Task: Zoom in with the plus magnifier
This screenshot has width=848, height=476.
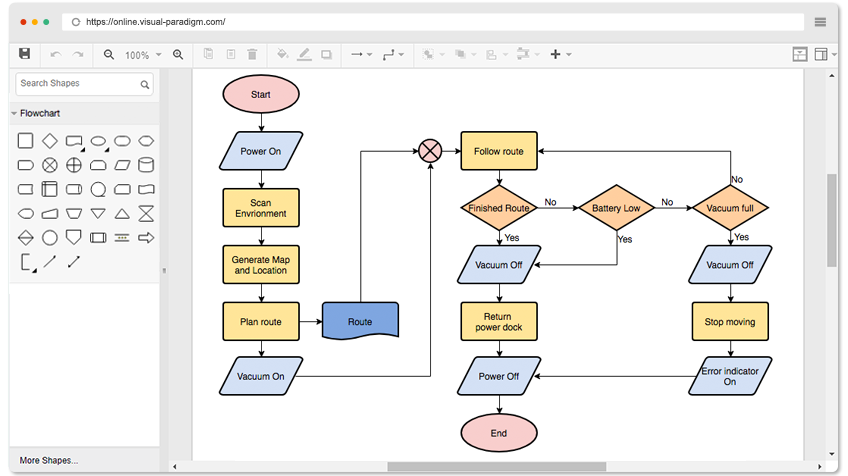Action: point(178,55)
